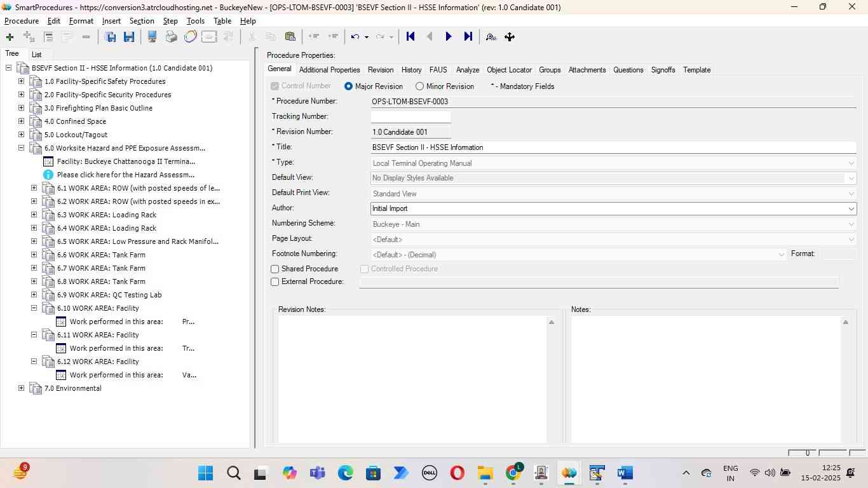The image size is (868, 488).
Task: Open the Object Locator tab
Action: 509,70
